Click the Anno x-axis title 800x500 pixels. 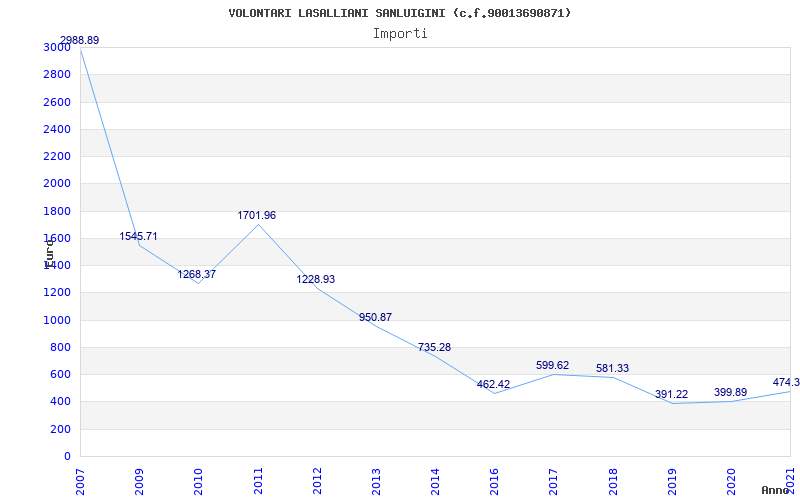click(775, 490)
